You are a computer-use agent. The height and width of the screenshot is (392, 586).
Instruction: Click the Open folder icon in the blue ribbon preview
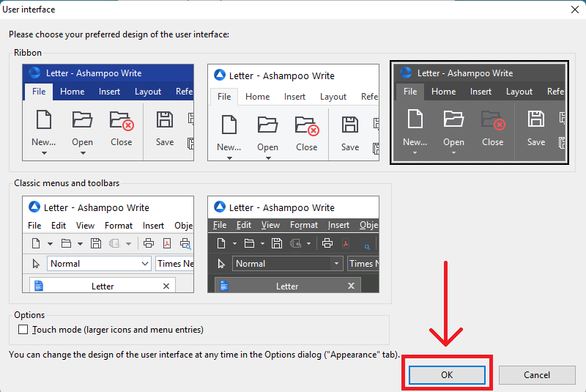tap(82, 120)
